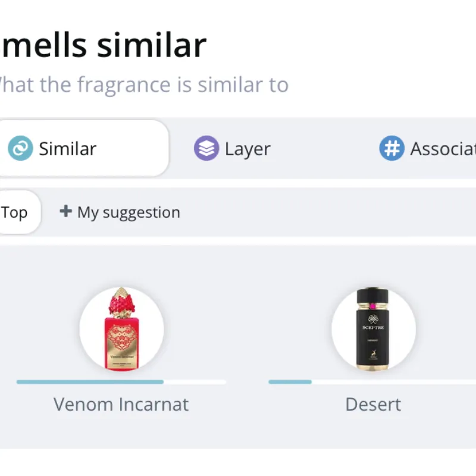Image resolution: width=476 pixels, height=476 pixels.
Task: Click the purple Layer stack icon
Action: (x=206, y=148)
